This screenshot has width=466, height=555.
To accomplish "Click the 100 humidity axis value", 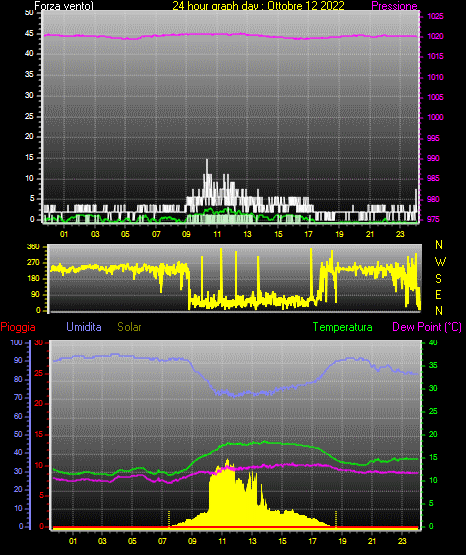I will tap(17, 342).
